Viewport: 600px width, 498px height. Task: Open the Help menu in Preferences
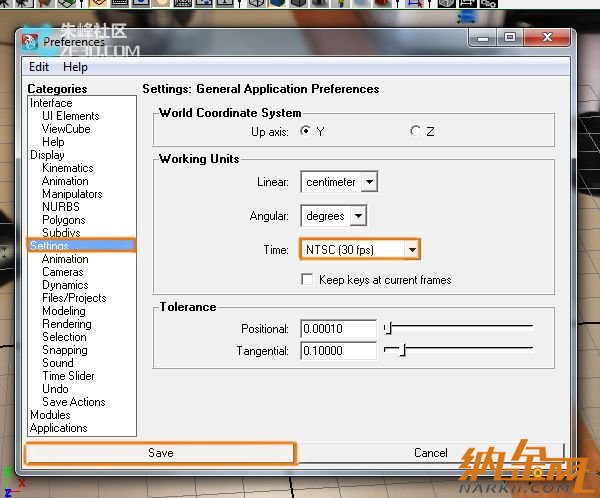[75, 67]
